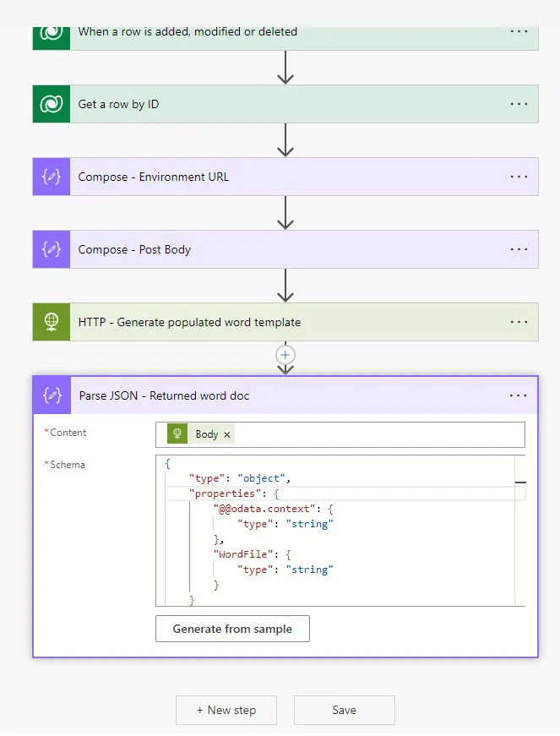This screenshot has width=560, height=736.
Task: Click the Dataverse icon on the trigger card
Action: (x=51, y=31)
